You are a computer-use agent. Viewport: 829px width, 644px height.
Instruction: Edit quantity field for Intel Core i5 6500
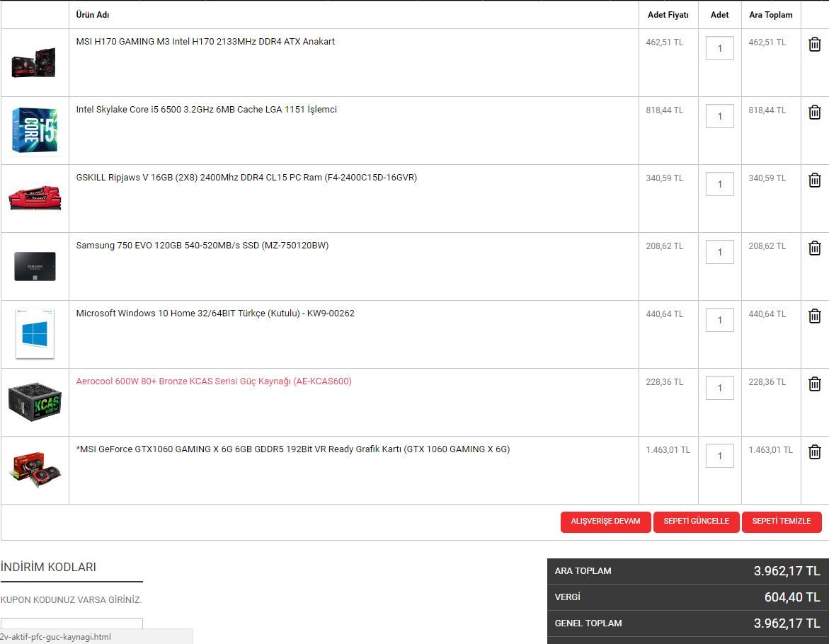point(719,116)
